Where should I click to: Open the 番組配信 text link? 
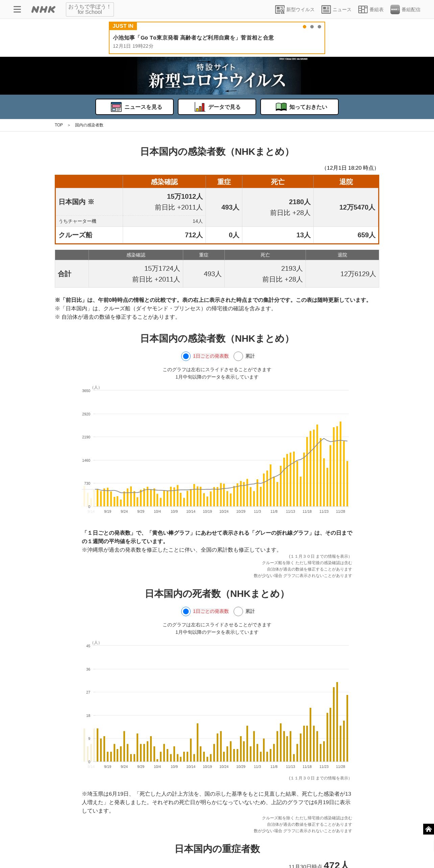pos(411,9)
